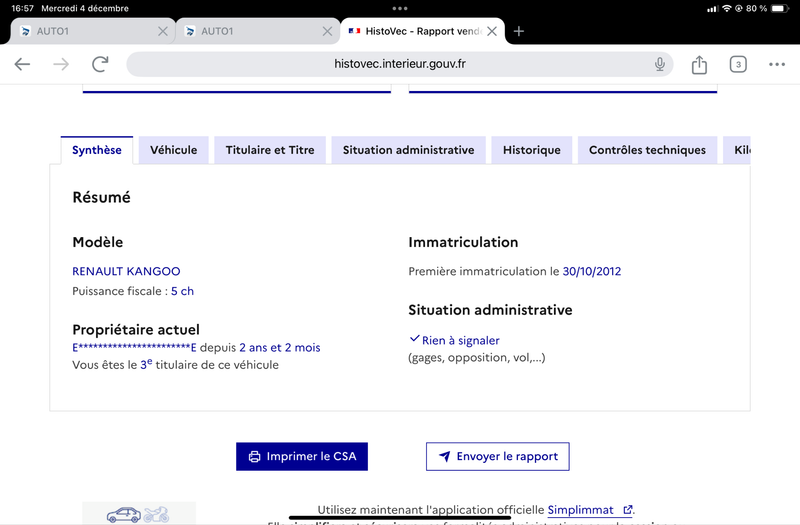The height and width of the screenshot is (525, 800).
Task: Tap the microphone icon in address bar
Action: point(660,64)
